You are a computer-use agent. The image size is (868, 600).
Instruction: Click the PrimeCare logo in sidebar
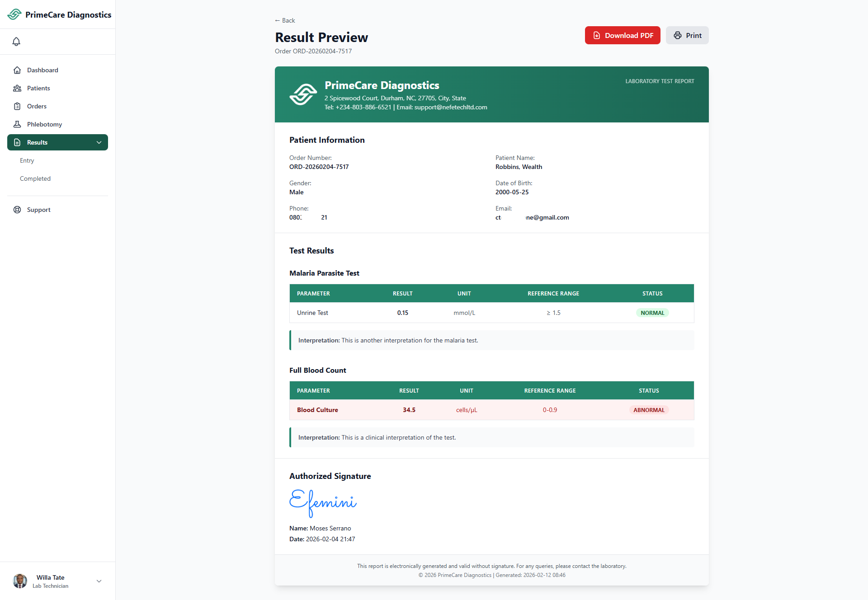[x=14, y=14]
